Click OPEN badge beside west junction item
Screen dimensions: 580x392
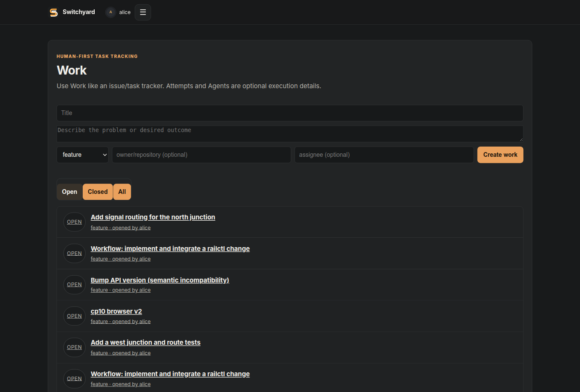click(75, 347)
